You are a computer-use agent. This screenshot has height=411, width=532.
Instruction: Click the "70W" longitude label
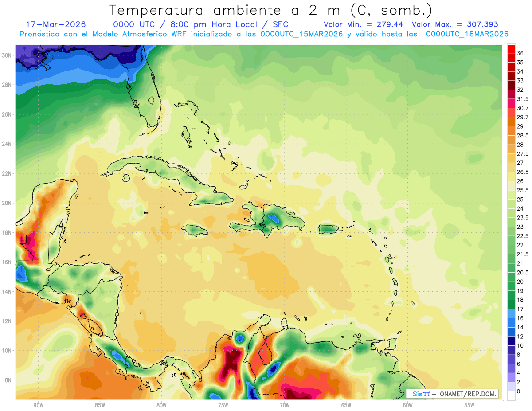tap(285, 405)
